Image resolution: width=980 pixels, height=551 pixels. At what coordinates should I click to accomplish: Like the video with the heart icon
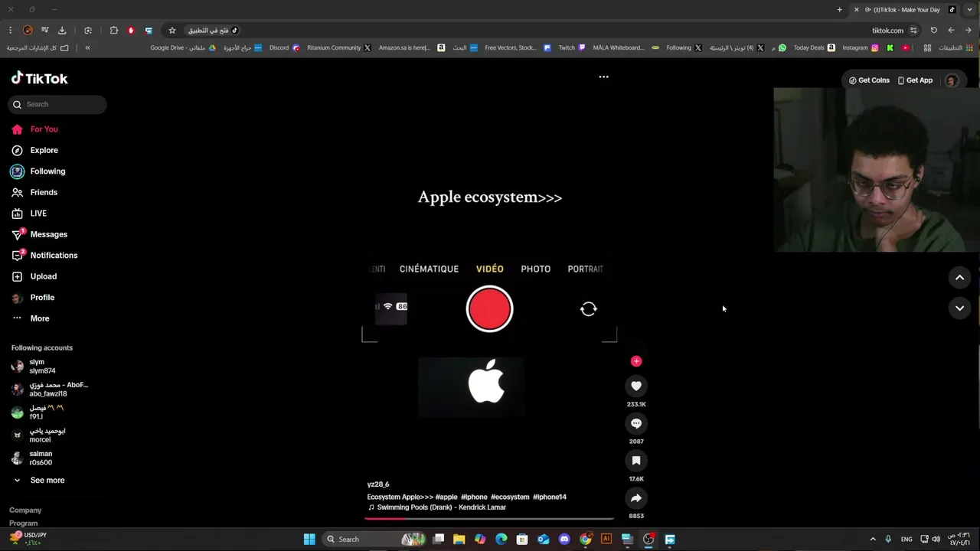pyautogui.click(x=636, y=386)
